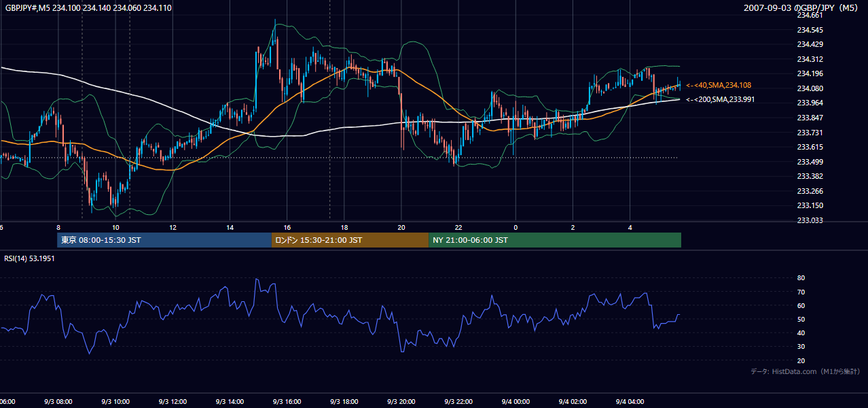Viewport: 868px width, 408px height.
Task: Click the RSI 70 level label
Action: click(801, 292)
